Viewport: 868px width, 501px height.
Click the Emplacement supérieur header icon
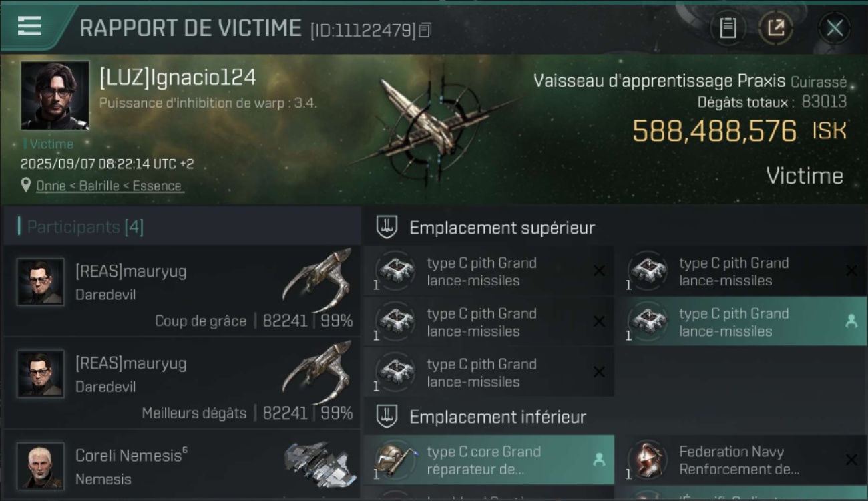387,227
